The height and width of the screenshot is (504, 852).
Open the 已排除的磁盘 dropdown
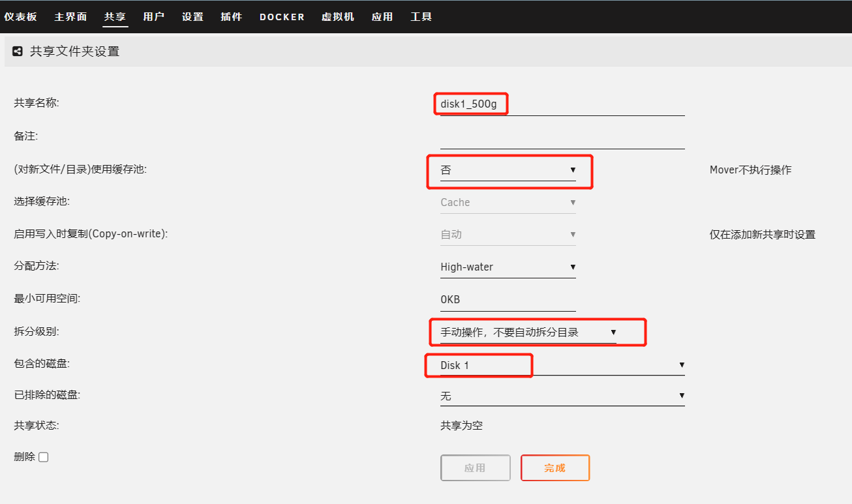562,396
